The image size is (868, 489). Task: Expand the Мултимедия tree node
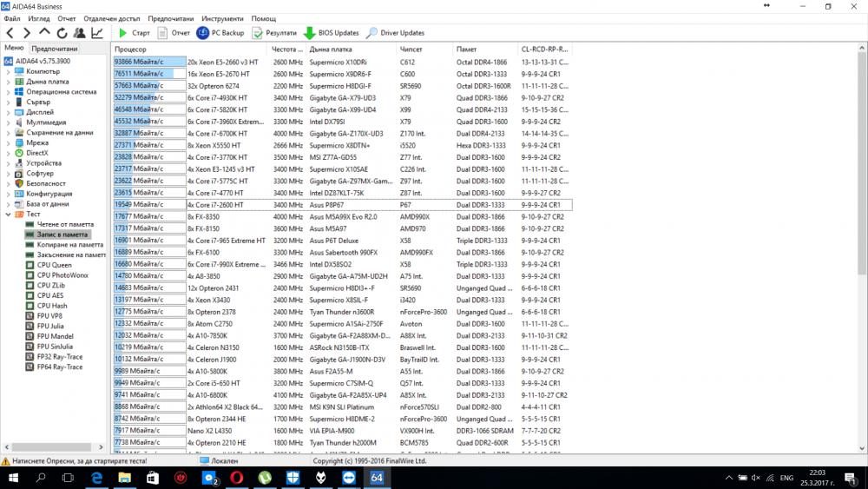click(9, 122)
